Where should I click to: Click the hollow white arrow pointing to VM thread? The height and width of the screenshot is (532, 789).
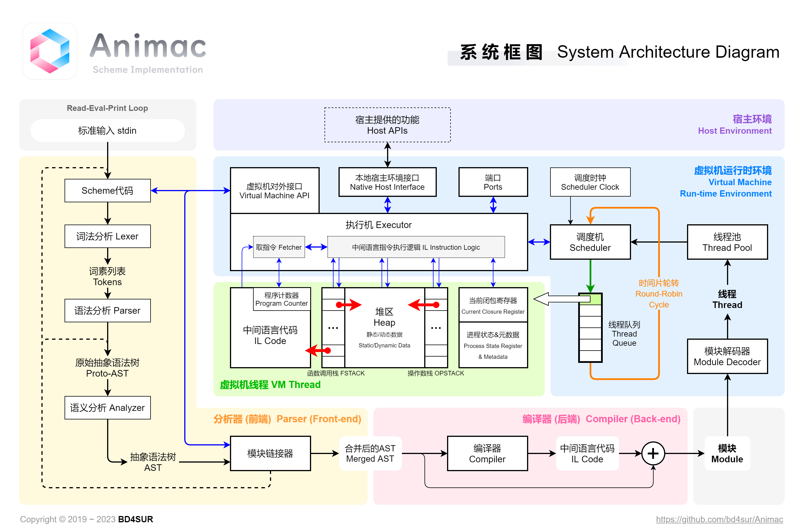(x=561, y=299)
